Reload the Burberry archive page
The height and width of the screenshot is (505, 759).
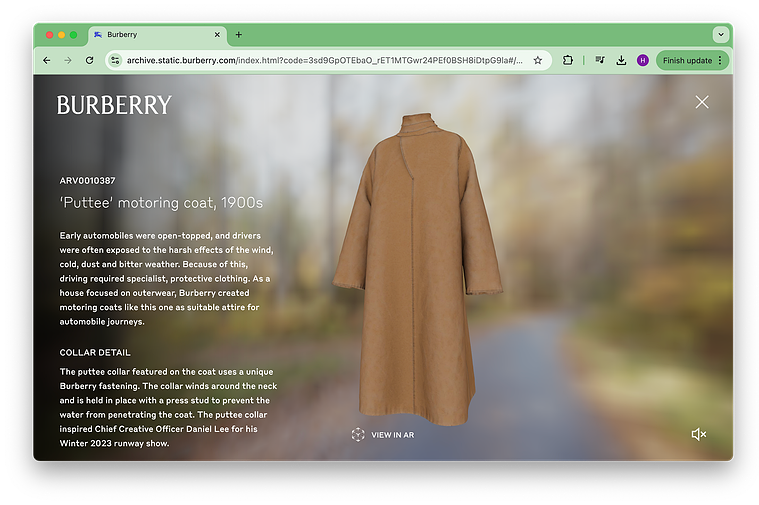point(90,61)
